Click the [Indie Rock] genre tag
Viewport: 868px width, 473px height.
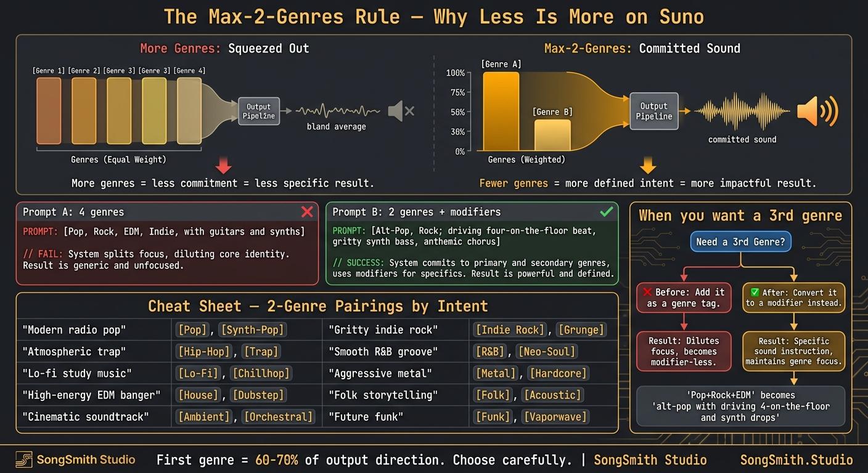(510, 329)
